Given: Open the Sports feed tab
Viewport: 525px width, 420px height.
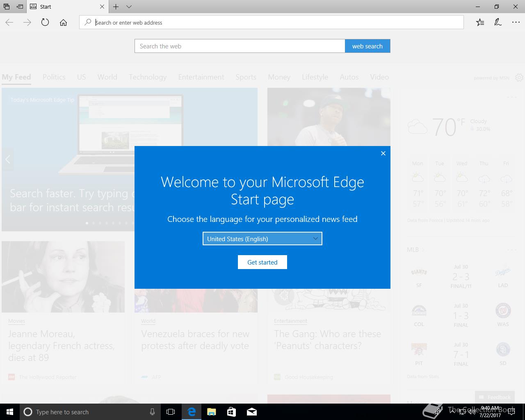Looking at the screenshot, I should (246, 77).
